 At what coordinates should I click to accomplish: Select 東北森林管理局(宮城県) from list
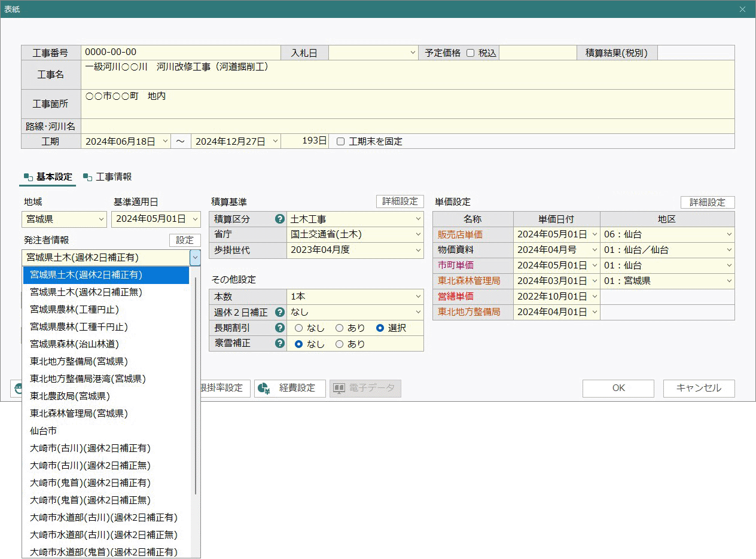click(x=106, y=414)
